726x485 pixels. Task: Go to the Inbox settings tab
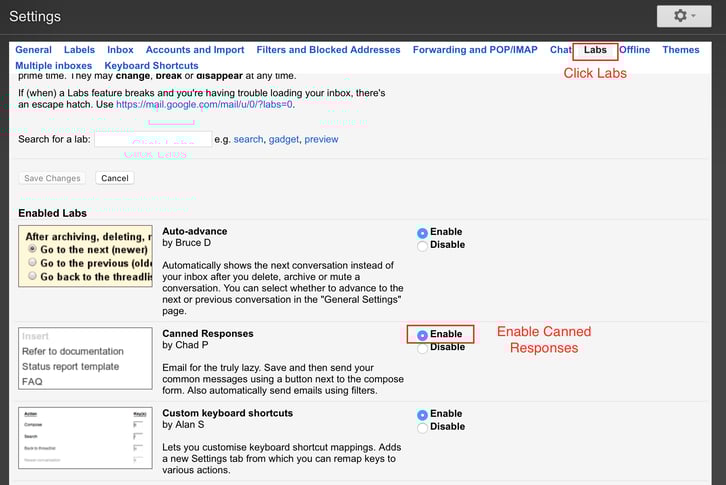[120, 50]
